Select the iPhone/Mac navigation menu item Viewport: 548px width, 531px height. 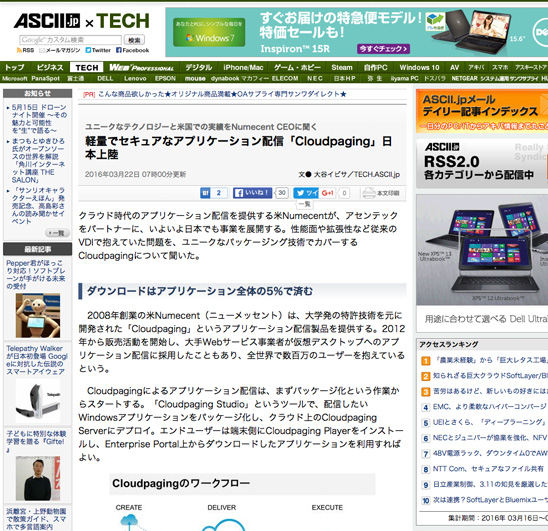pyautogui.click(x=243, y=67)
